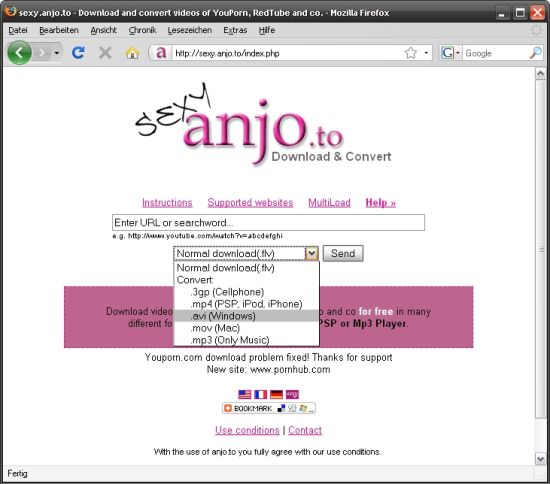550x484 pixels.
Task: Reload the page with the refresh icon
Action: [x=78, y=53]
